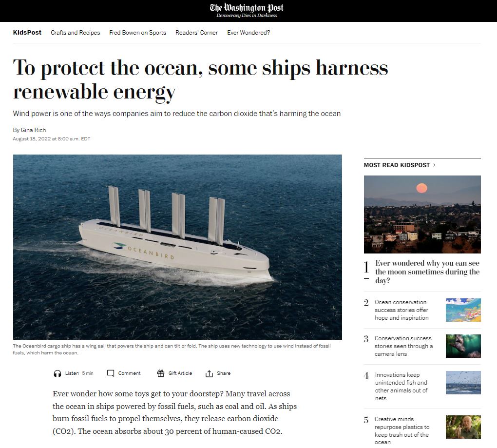This screenshot has width=497, height=448.
Task: Open the moon during the day article
Action: point(427,272)
